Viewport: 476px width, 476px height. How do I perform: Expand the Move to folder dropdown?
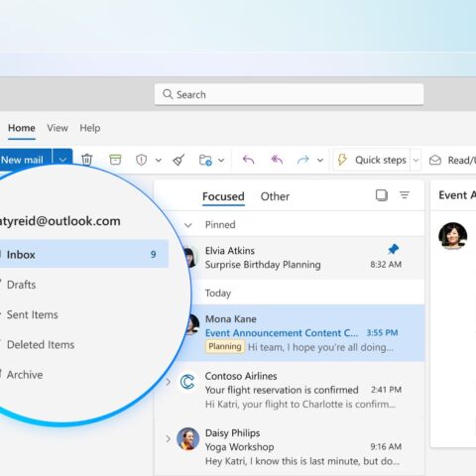(x=221, y=161)
